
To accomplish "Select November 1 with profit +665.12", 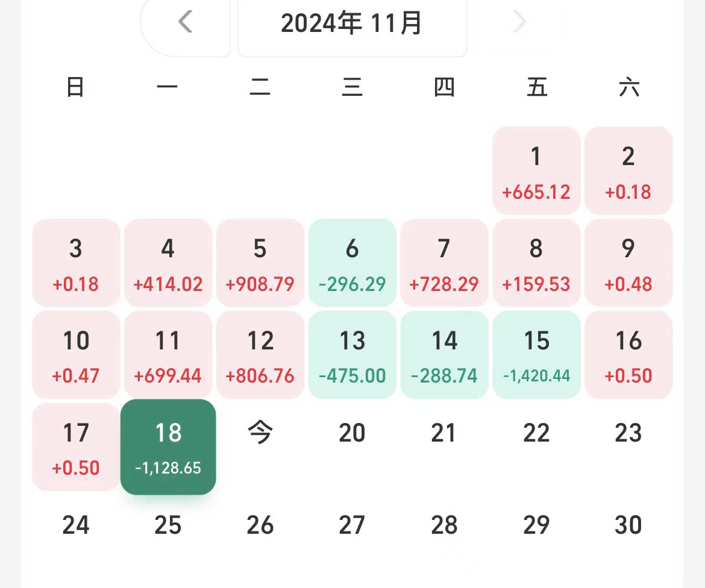I will [x=536, y=170].
